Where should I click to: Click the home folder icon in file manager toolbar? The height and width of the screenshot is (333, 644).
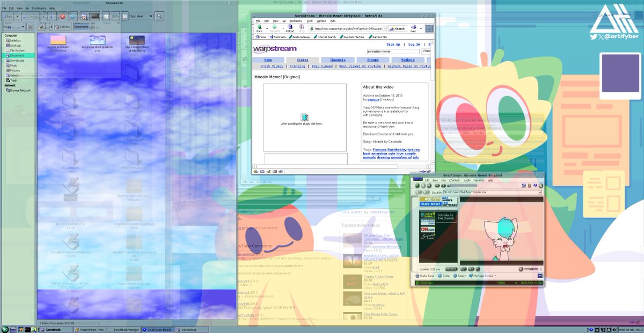coord(84,16)
